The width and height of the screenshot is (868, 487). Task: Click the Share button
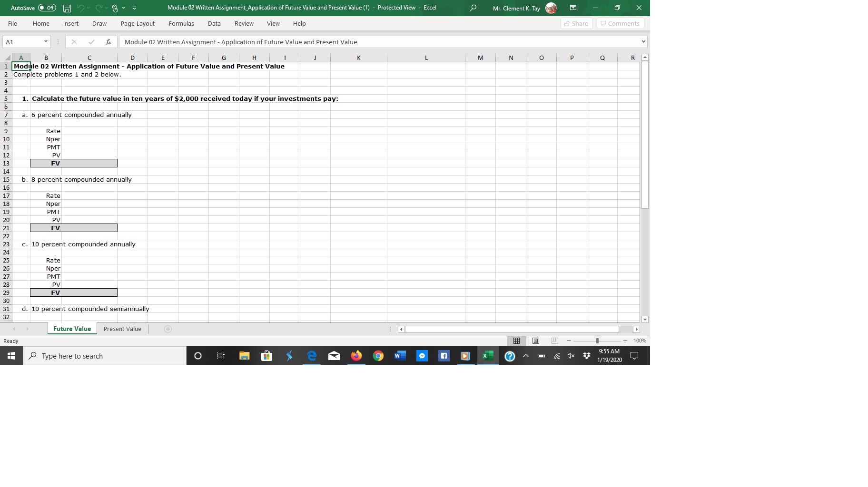[576, 23]
